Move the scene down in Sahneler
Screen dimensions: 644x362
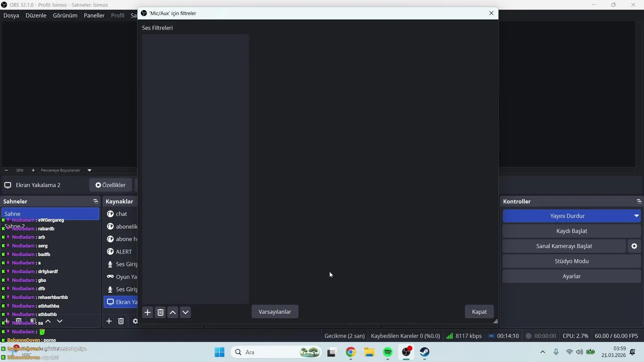(59, 321)
